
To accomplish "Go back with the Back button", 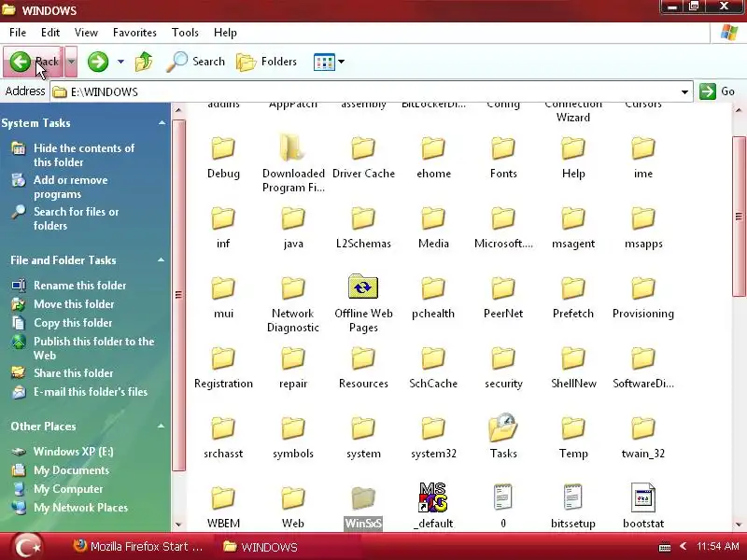I will (33, 62).
